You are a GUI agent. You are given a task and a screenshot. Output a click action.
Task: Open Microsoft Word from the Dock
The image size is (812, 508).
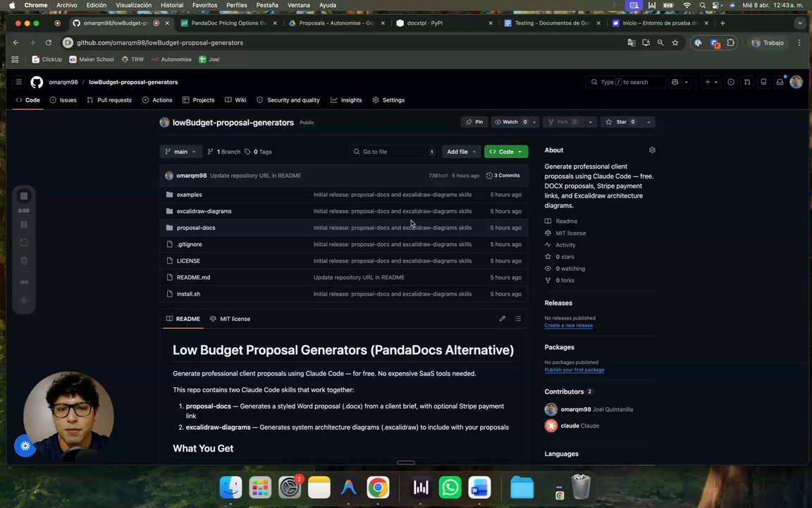479,488
